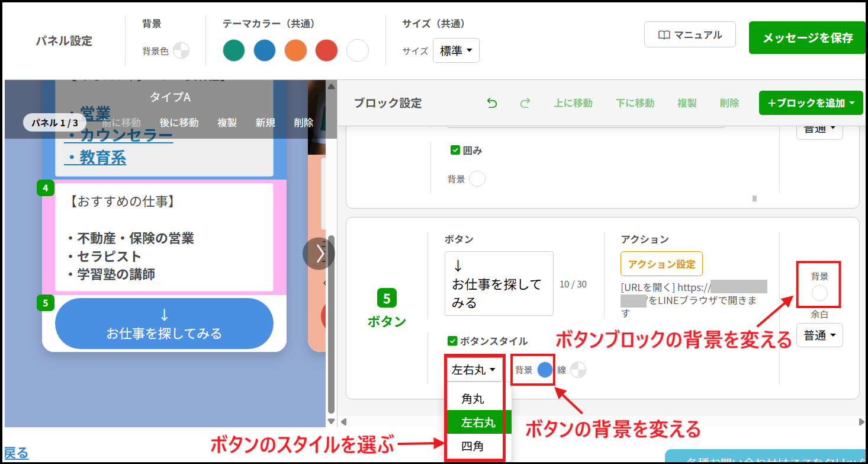
Task: Click 後に移動 in panel toolbar
Action: tap(179, 123)
